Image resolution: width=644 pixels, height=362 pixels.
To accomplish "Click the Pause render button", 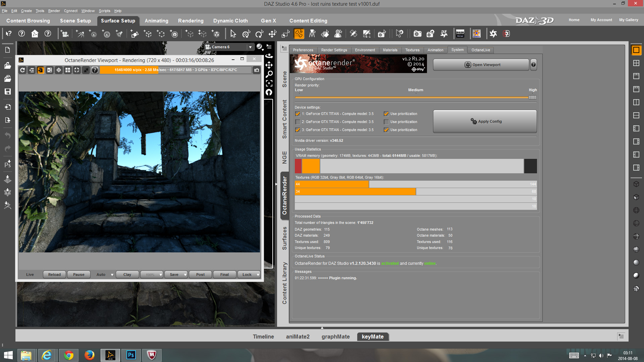I will tap(78, 275).
